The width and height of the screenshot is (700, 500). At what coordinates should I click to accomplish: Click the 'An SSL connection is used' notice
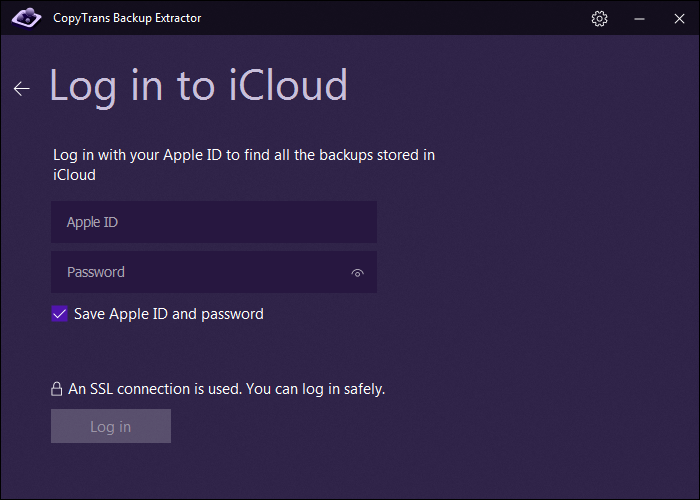[226, 389]
